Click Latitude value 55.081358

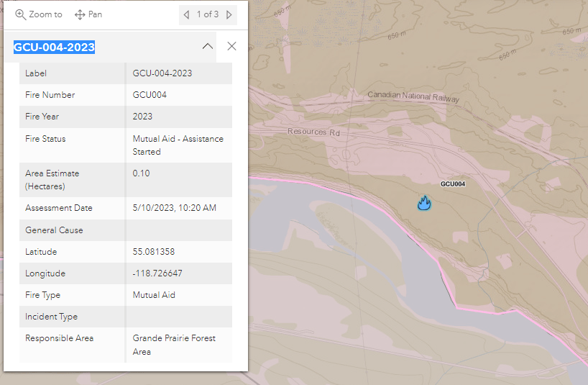[154, 252]
